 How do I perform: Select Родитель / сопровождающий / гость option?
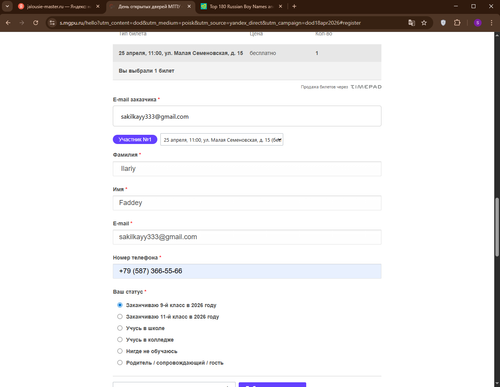[x=120, y=363]
